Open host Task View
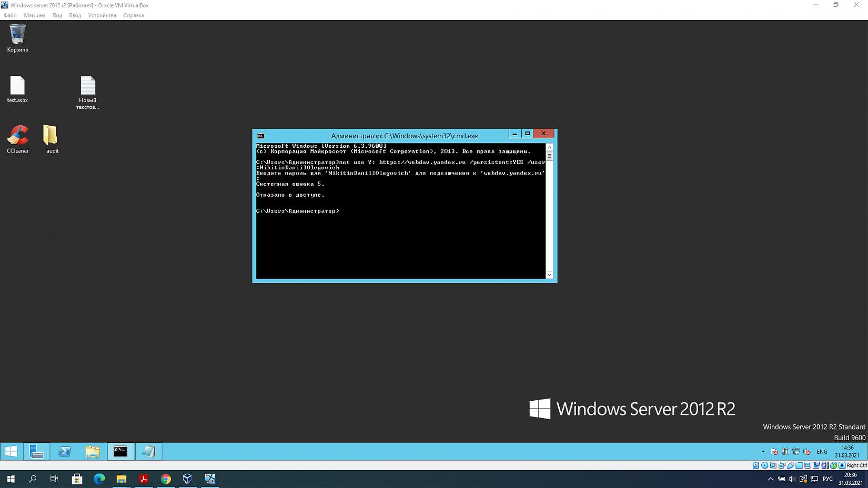Viewport: 868px width, 488px height. (x=54, y=479)
